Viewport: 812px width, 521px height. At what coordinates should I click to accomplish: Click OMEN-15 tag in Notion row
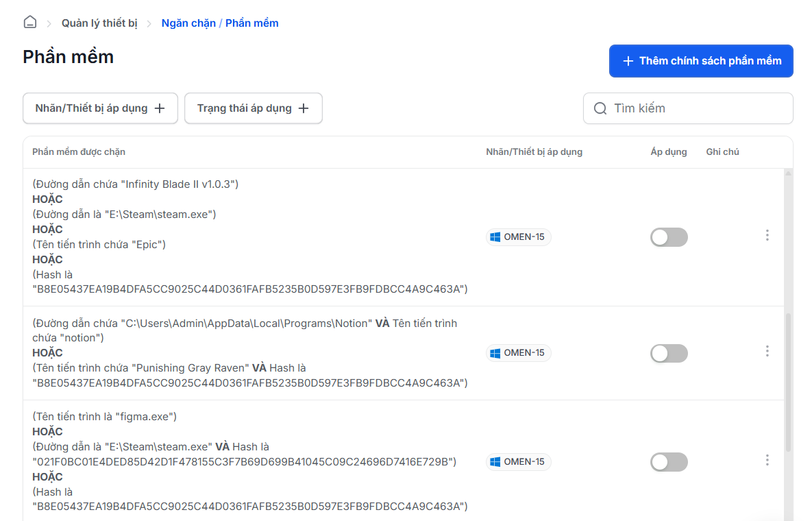point(518,352)
